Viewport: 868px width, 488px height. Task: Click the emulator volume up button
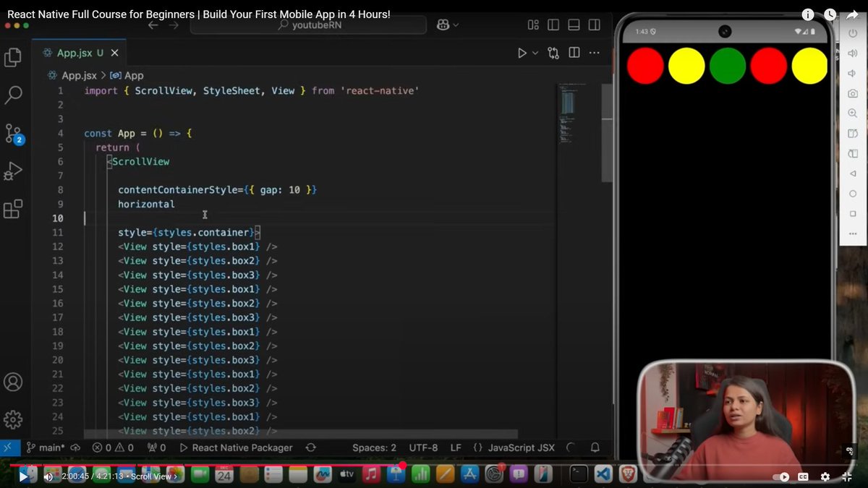tap(853, 53)
